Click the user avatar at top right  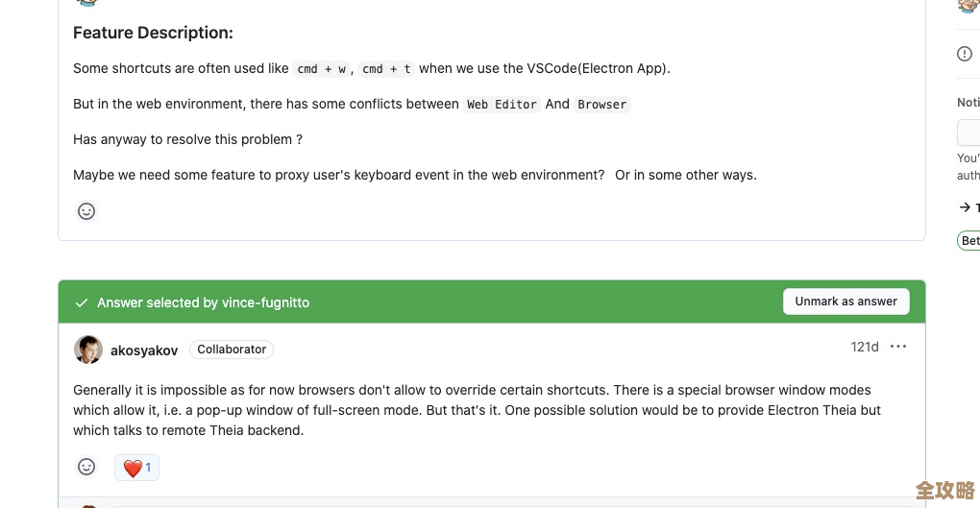pyautogui.click(x=968, y=5)
